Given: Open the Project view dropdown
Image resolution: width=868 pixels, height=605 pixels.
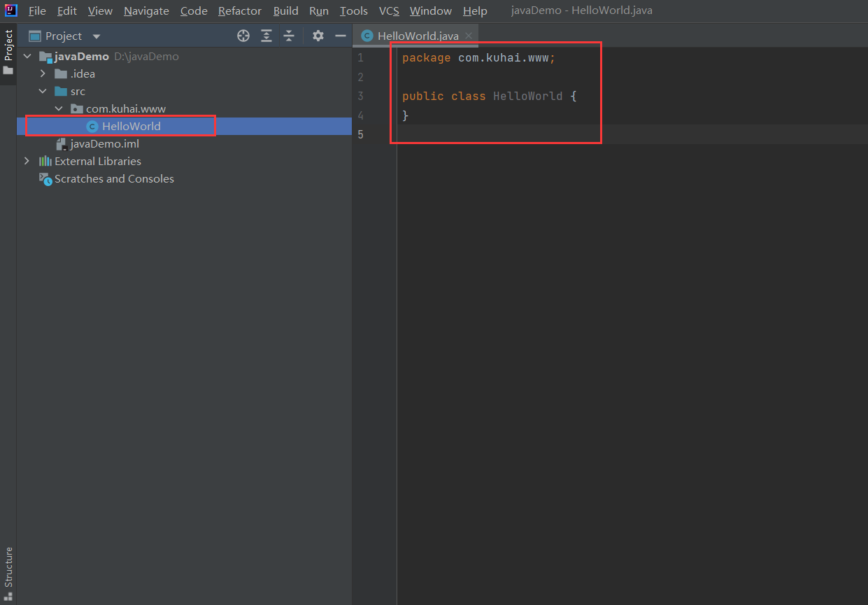Looking at the screenshot, I should click(x=97, y=36).
